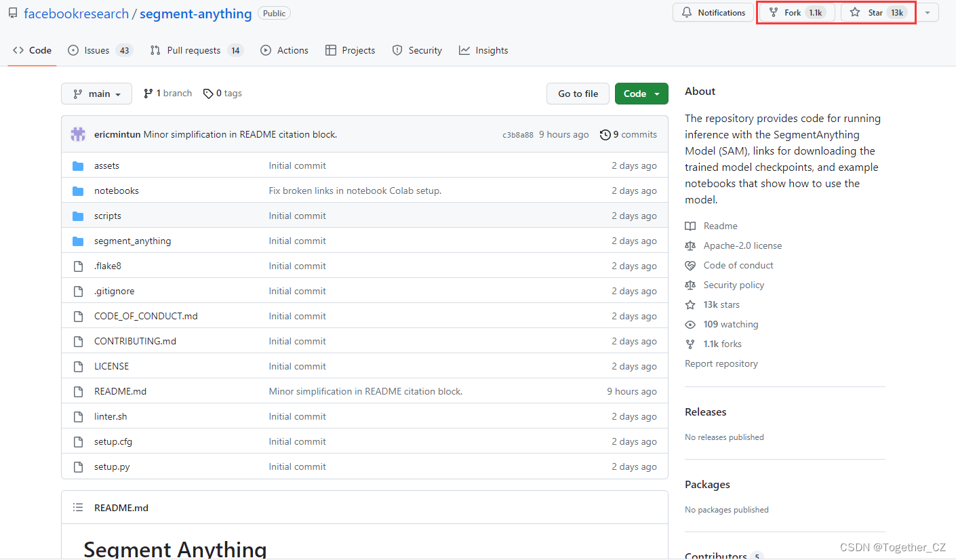
Task: Click the history clock icon beside 9 commits
Action: click(x=605, y=134)
